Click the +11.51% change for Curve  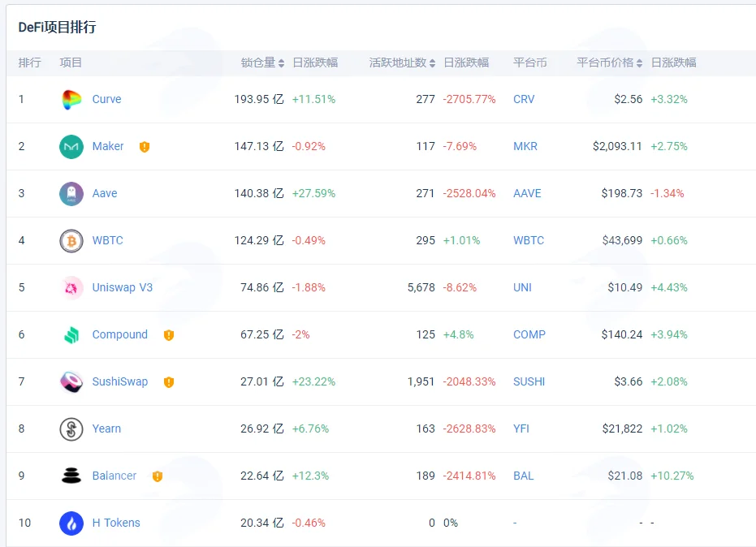point(313,99)
